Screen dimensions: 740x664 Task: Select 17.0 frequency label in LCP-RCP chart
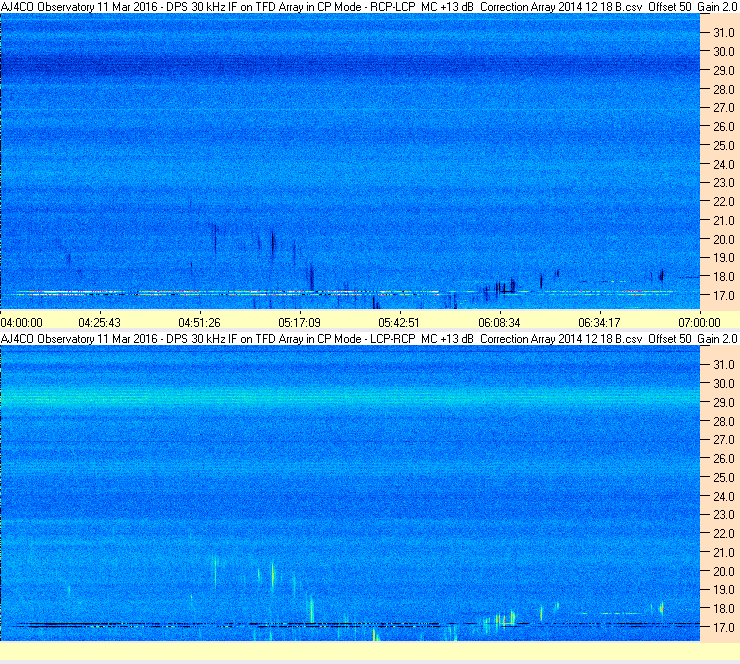pos(723,628)
